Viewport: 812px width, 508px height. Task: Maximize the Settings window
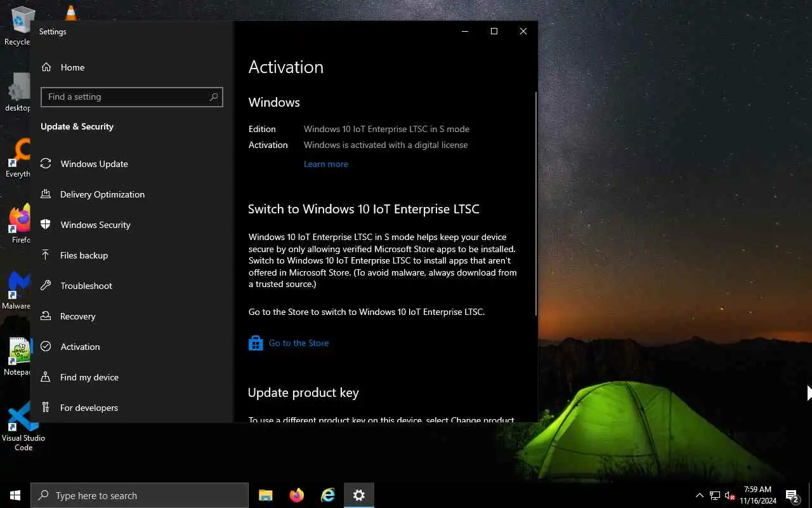(494, 31)
